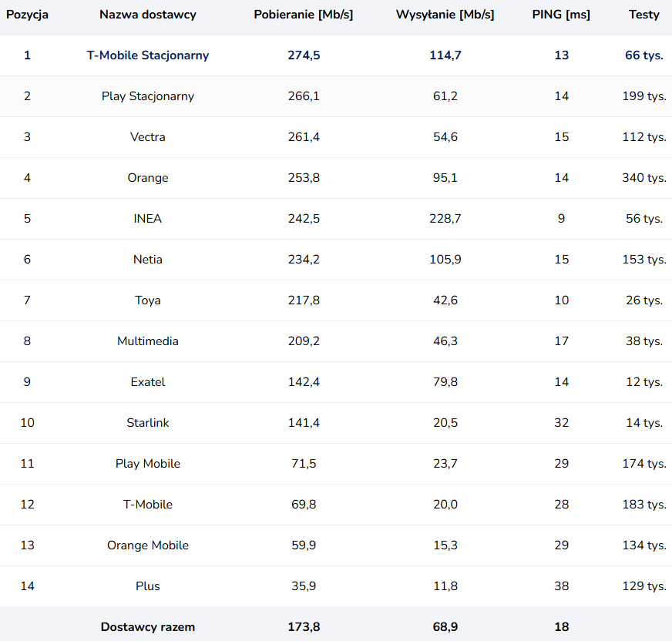Click download value '141,4' for Starlink
This screenshot has width=672, height=641.
click(304, 423)
